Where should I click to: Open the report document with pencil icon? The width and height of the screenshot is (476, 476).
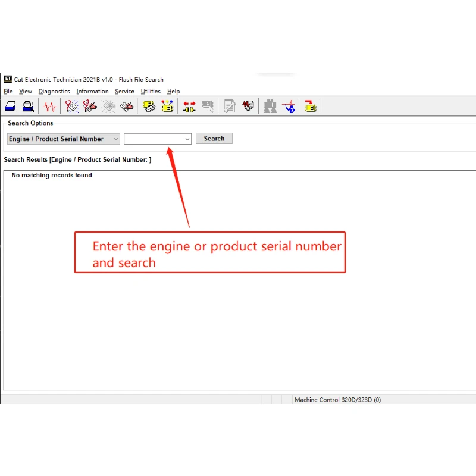[x=230, y=107]
